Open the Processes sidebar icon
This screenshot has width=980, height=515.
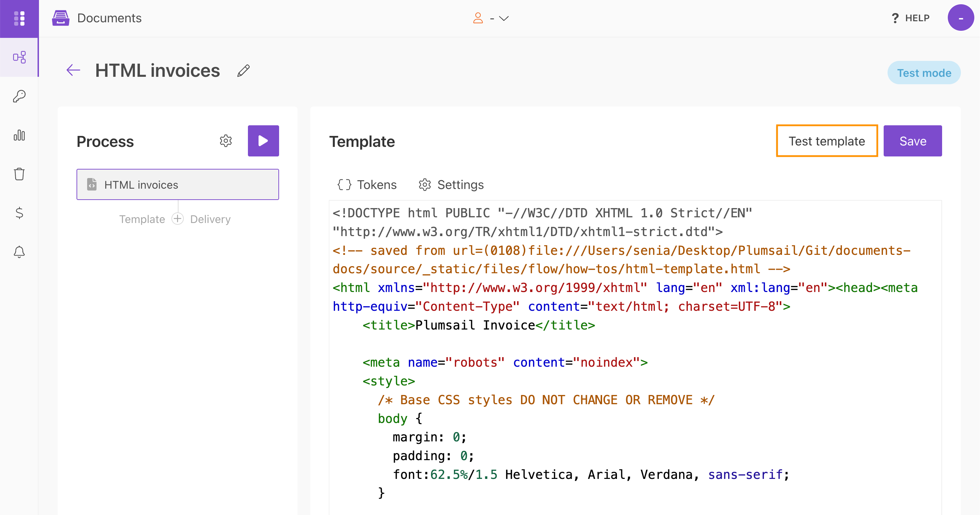pyautogui.click(x=19, y=57)
